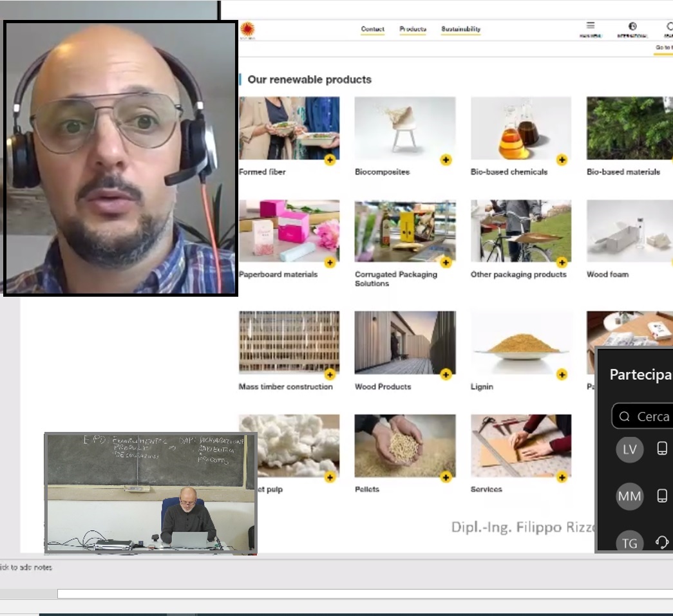This screenshot has width=673, height=616.
Task: Click the Cerca search field in participants panel
Action: [642, 416]
